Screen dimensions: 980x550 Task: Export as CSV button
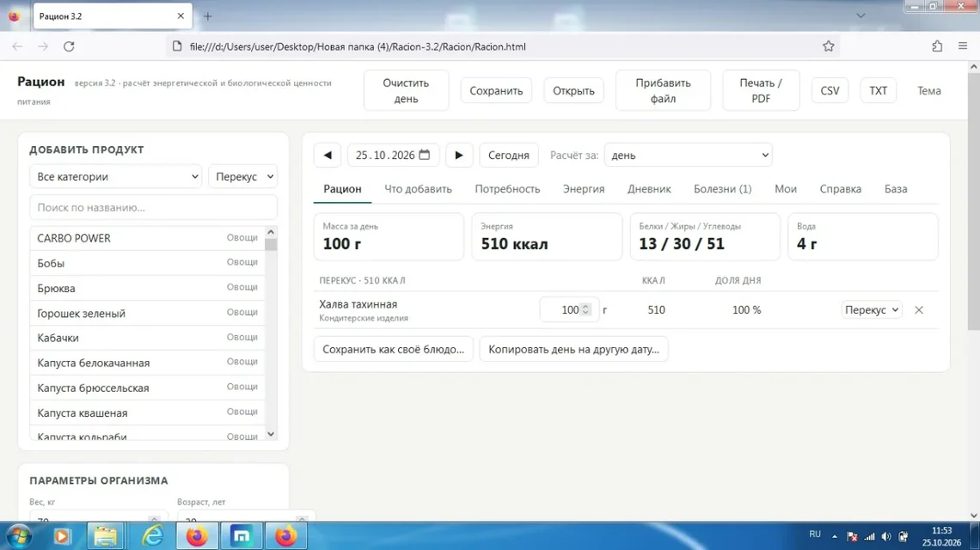(x=830, y=90)
